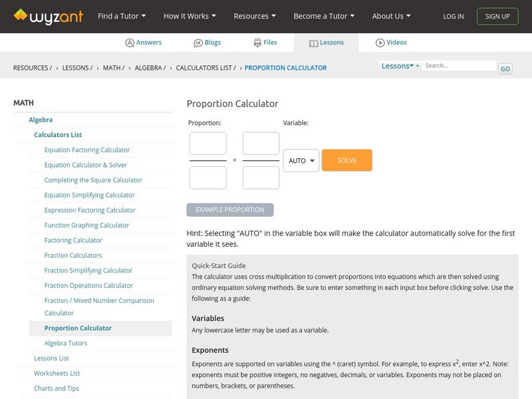532x399 pixels.
Task: Open the Answers section icon
Action: (x=130, y=43)
